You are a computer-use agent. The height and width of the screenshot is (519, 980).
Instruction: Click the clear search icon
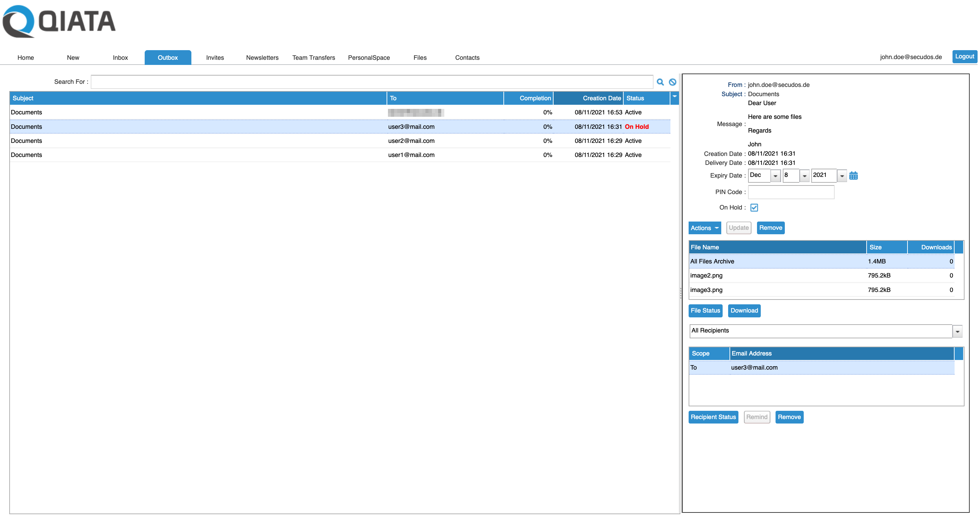tap(672, 82)
